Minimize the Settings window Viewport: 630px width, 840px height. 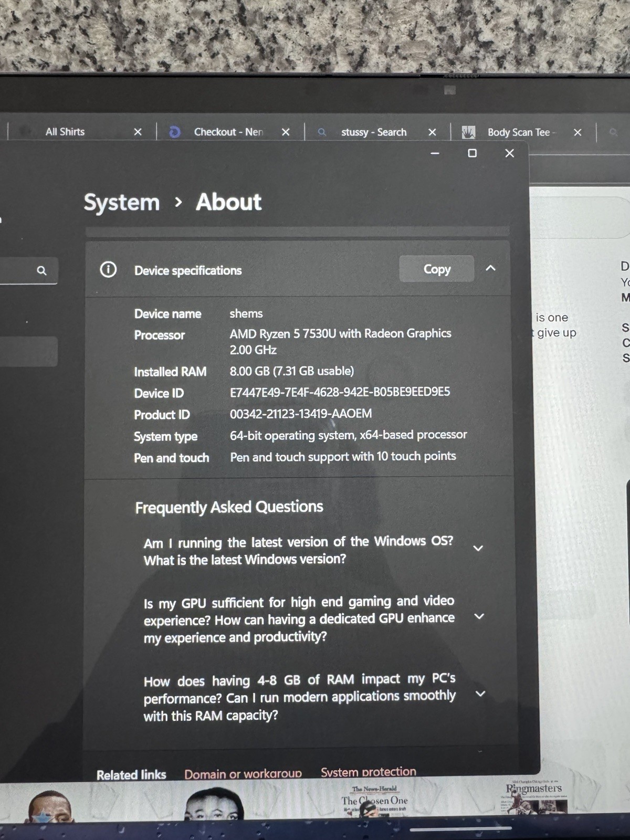(x=435, y=153)
